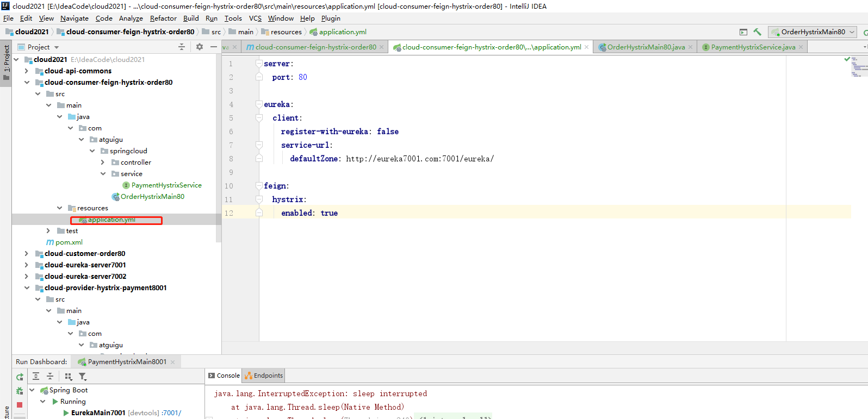Click the filter icon in Run Dashboard

coord(82,376)
